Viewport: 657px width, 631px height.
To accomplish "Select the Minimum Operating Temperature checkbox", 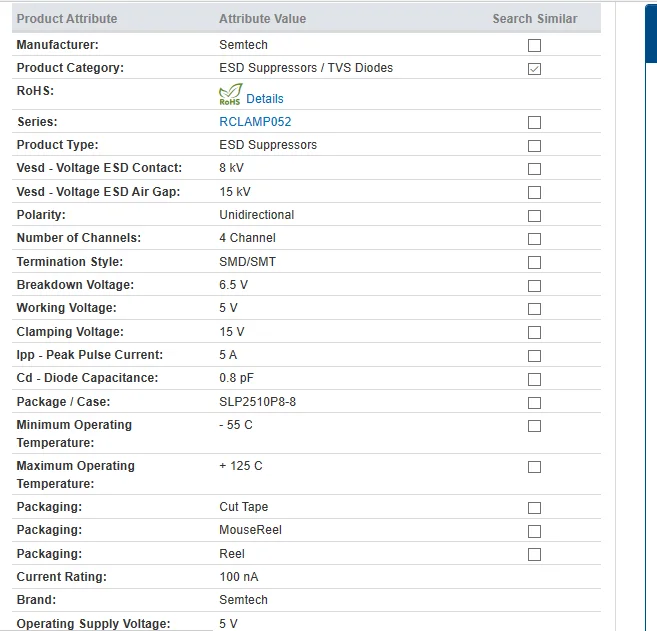I will (534, 426).
